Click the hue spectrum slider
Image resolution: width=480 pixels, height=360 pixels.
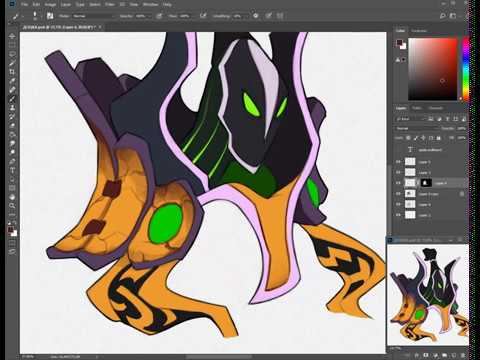click(x=465, y=68)
